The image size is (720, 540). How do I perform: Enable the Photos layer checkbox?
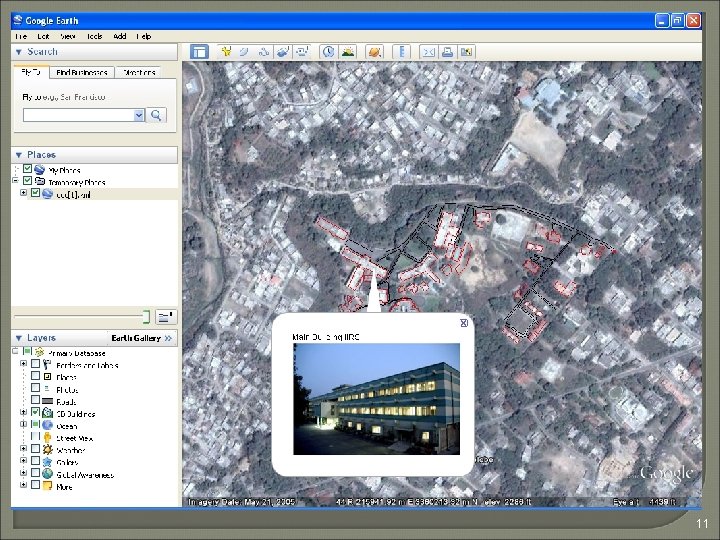coord(35,388)
